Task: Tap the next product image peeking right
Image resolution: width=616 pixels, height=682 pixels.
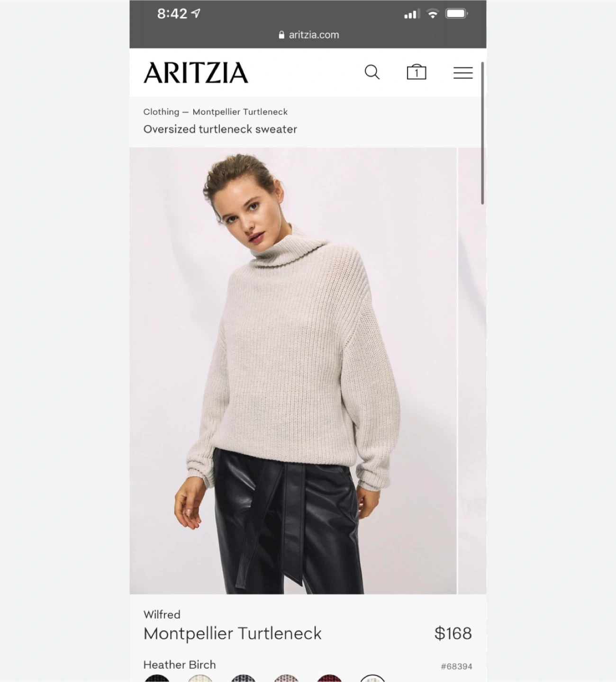Action: tap(472, 371)
